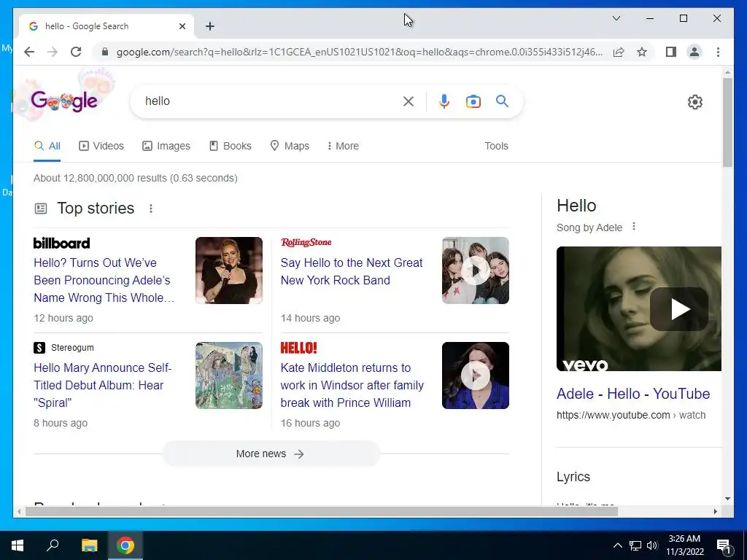Screen dimensions: 747x560
Task: Open a new tab with the plus button
Action: [x=210, y=26]
